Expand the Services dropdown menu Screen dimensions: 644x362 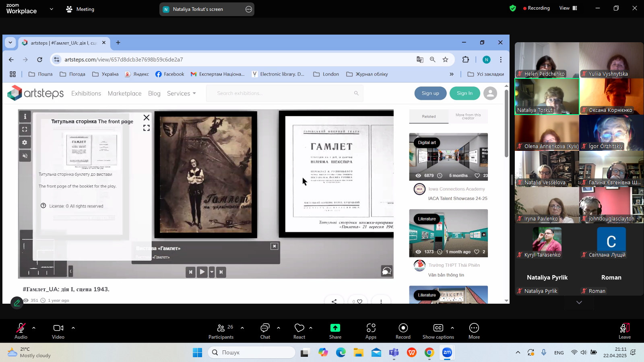point(182,93)
